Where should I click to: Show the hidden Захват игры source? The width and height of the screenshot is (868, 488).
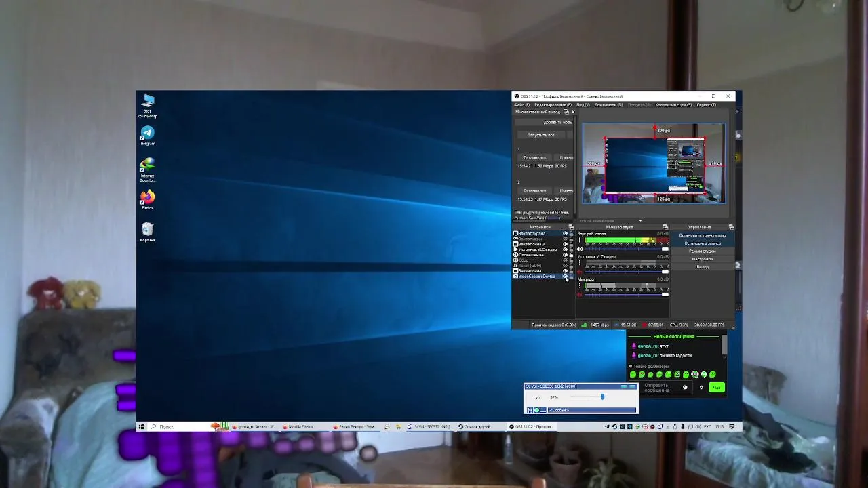point(565,239)
